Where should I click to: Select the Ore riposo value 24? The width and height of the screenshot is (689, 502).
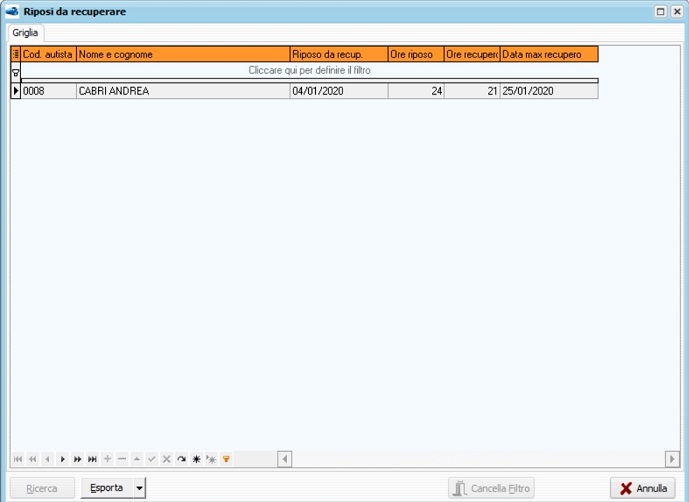coord(416,91)
